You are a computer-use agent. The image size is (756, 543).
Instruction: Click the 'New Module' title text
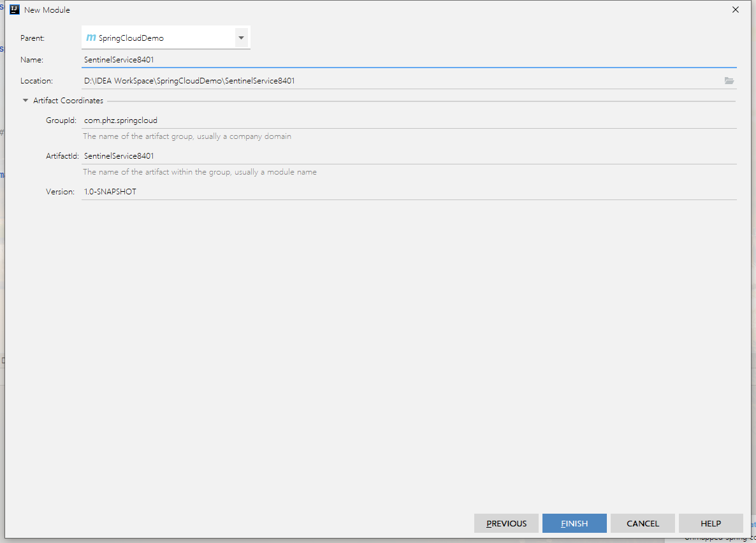(x=47, y=10)
